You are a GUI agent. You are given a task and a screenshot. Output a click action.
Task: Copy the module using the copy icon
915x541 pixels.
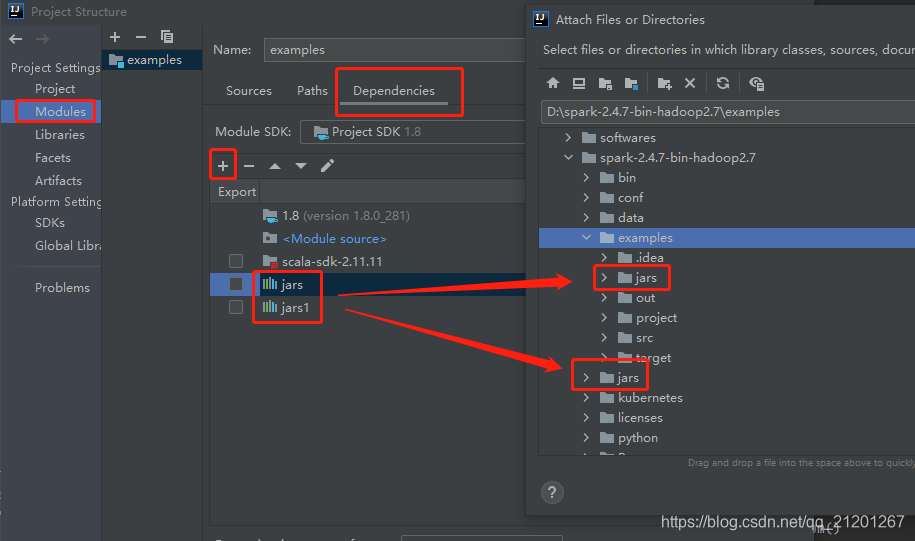click(167, 37)
